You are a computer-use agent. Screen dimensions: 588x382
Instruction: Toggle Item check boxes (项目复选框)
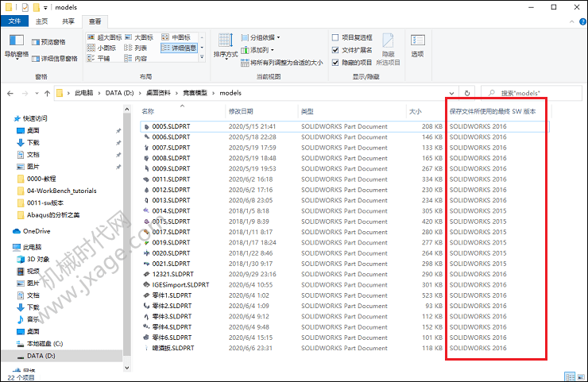click(x=352, y=37)
